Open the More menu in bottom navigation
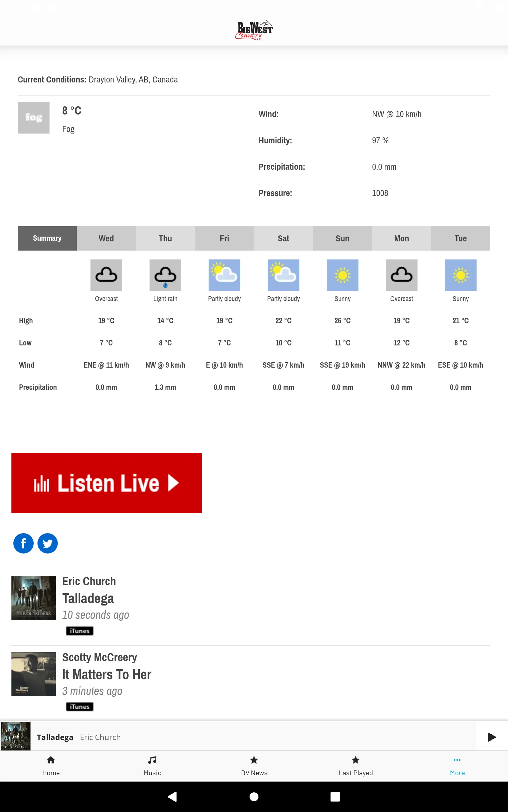The image size is (508, 812). pyautogui.click(x=457, y=766)
